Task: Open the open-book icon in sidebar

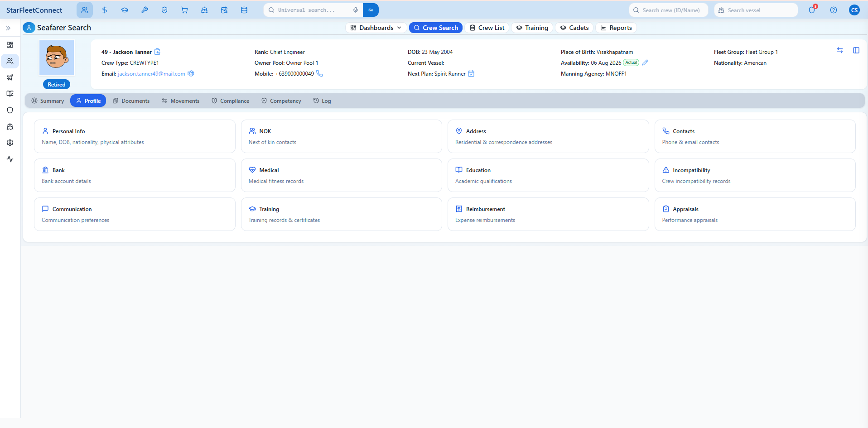Action: 10,94
